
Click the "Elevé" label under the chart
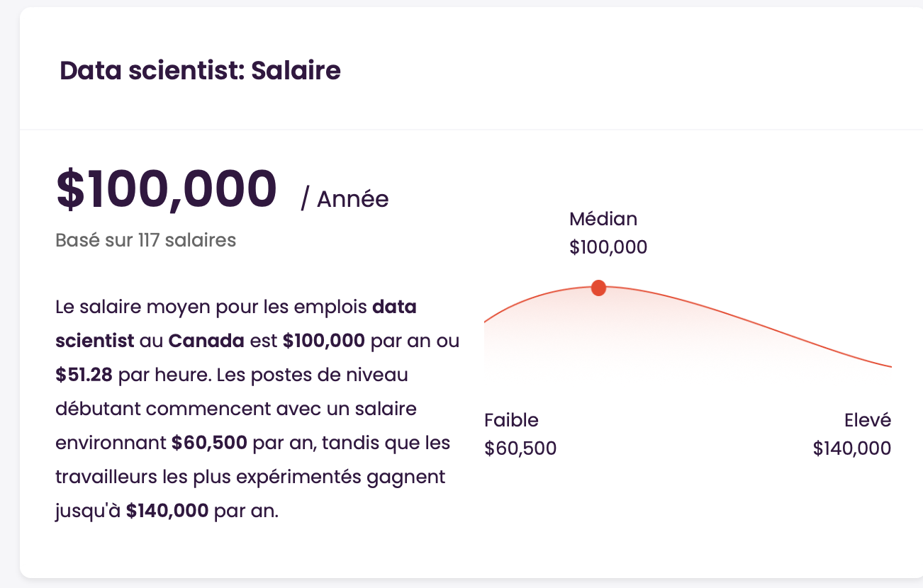[867, 420]
